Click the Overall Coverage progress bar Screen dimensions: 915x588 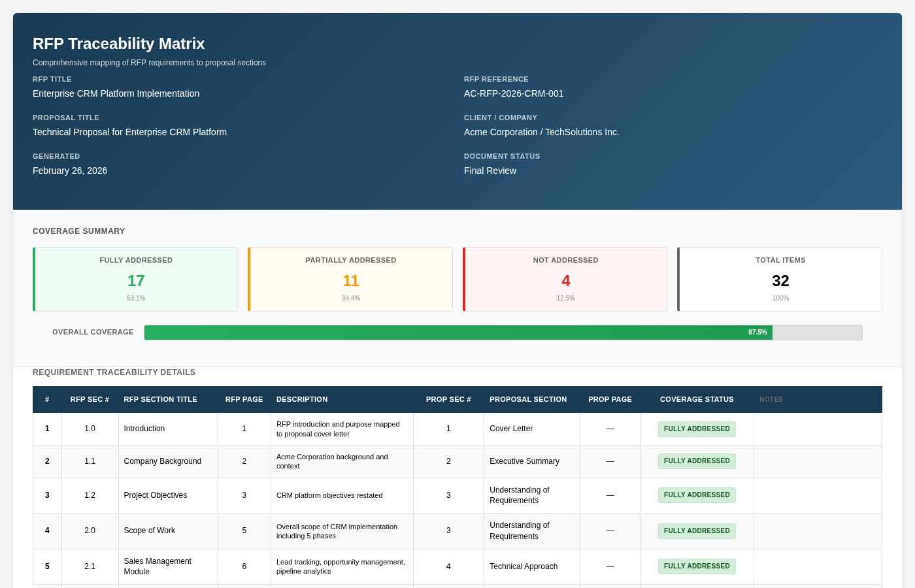tap(503, 333)
